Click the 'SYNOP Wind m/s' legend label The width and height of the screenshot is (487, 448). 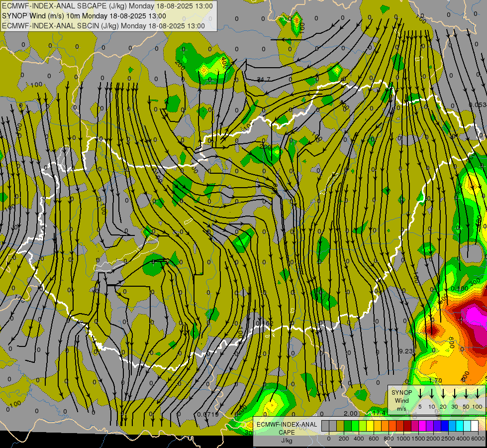401,401
